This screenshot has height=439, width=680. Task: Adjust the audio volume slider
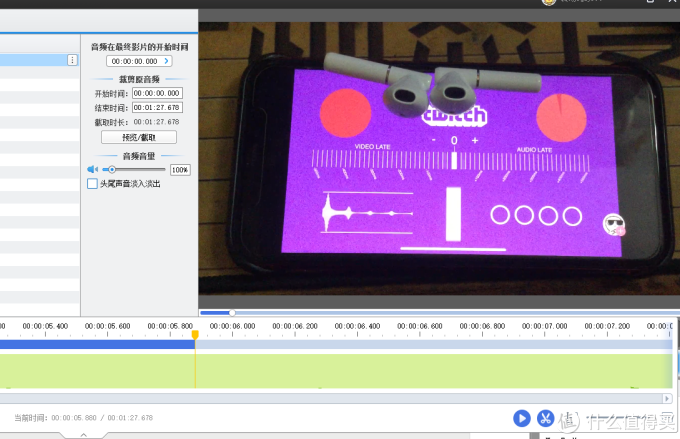(x=134, y=169)
